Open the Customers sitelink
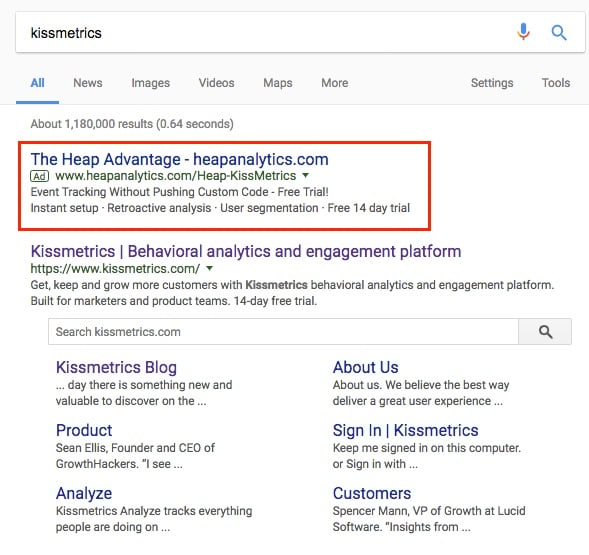The width and height of the screenshot is (589, 555). pyautogui.click(x=372, y=493)
